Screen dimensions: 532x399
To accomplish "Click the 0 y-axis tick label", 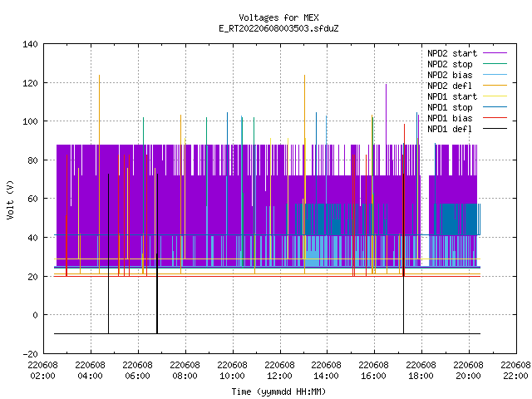I will 35,315.
